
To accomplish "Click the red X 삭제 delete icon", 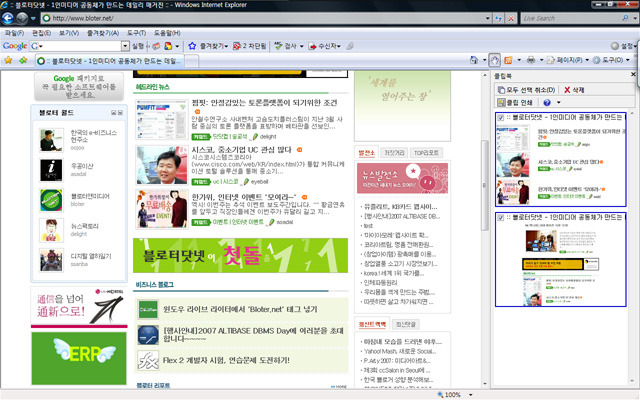I will pyautogui.click(x=567, y=90).
